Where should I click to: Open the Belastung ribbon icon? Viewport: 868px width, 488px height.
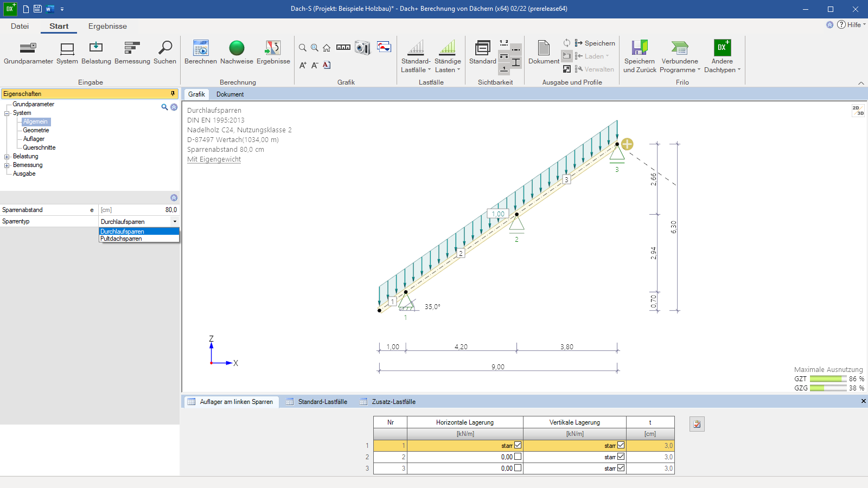click(x=96, y=48)
